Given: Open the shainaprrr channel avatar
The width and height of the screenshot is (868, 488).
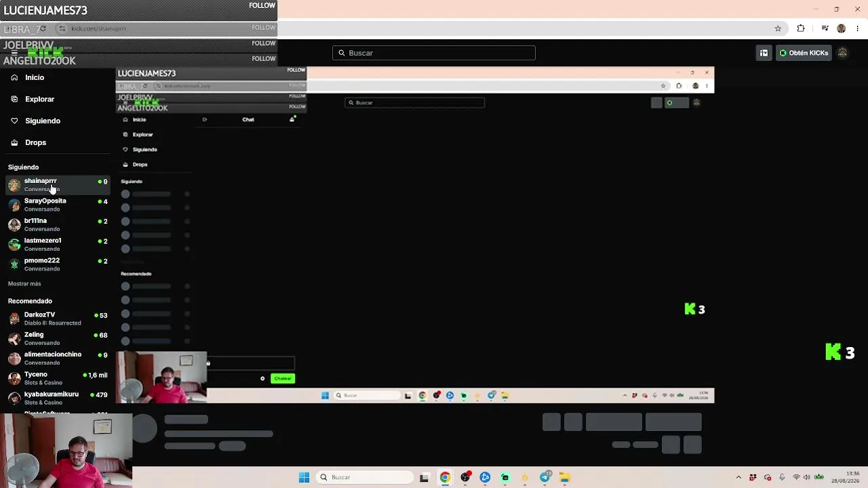Looking at the screenshot, I should 14,185.
